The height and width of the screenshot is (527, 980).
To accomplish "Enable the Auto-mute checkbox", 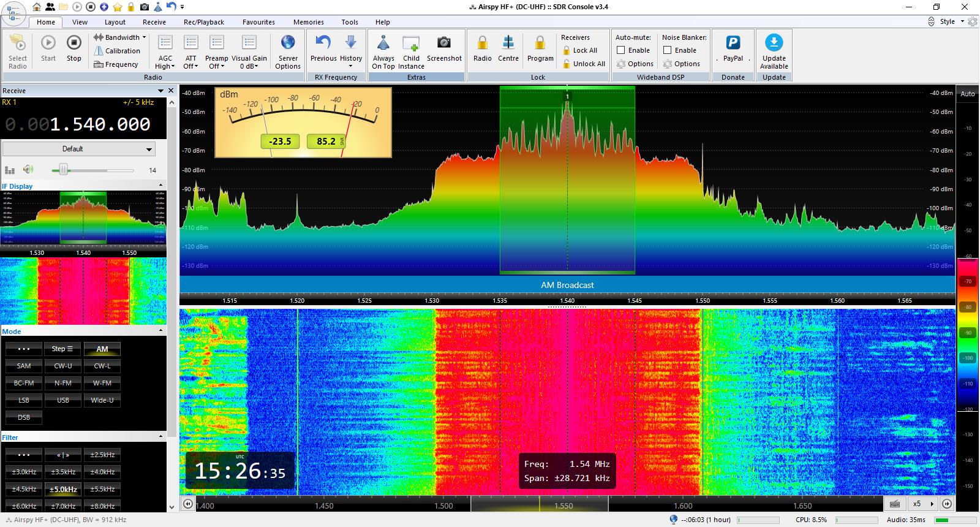I will [x=621, y=50].
